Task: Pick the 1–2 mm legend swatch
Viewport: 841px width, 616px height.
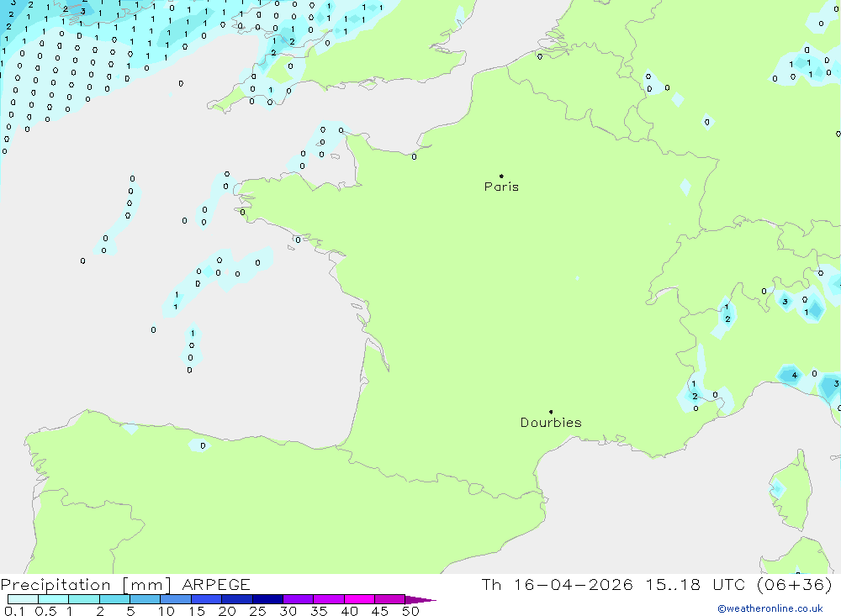Action: (84, 599)
